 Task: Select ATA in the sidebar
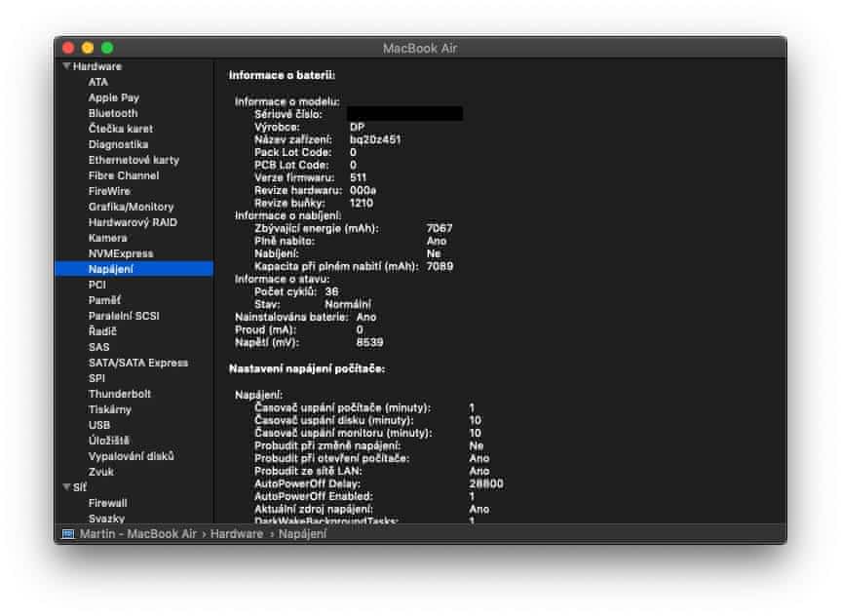[98, 82]
